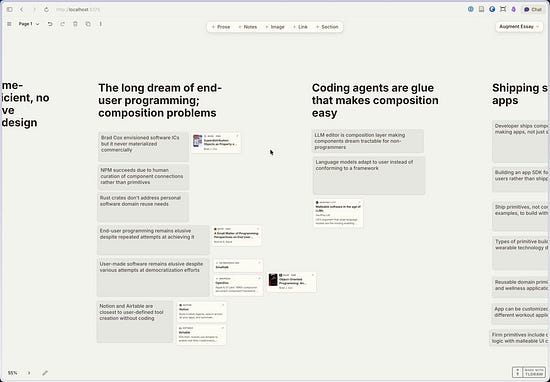Select the User-made software remains elusive note
The width and height of the screenshot is (550, 382).
(x=153, y=277)
